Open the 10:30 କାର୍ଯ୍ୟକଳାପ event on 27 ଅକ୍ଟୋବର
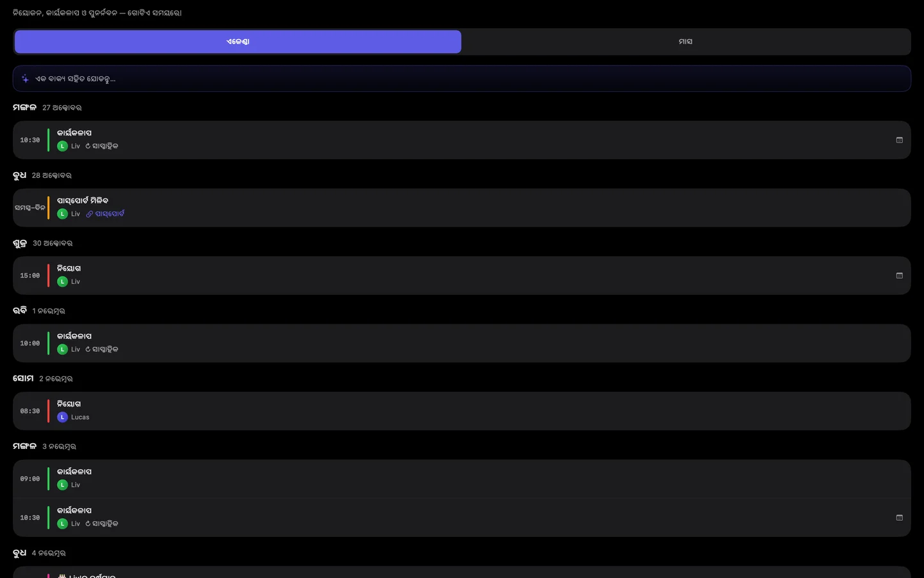 coord(462,140)
